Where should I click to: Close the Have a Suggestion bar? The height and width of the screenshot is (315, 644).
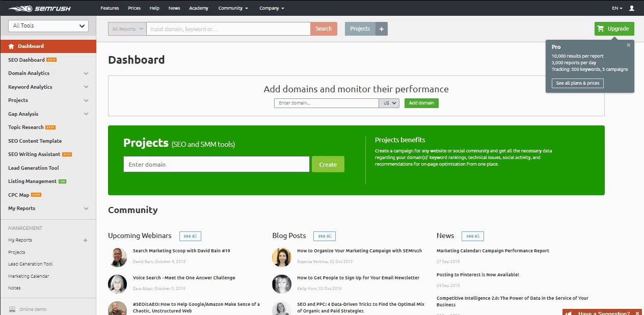[638, 313]
